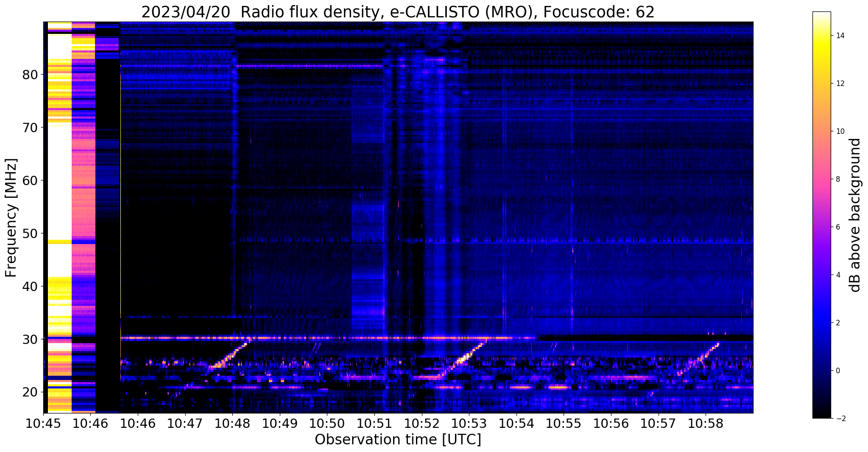Click the colorbar 6 dB tick label
The height and width of the screenshot is (452, 868).
point(837,227)
